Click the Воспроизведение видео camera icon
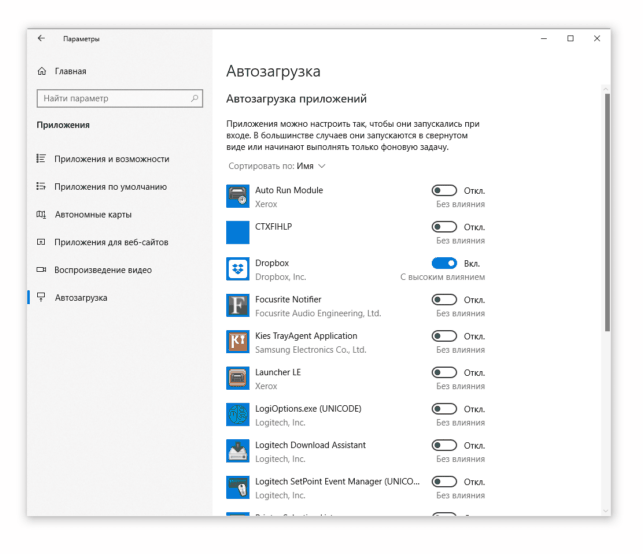Image resolution: width=643 pixels, height=554 pixels. pyautogui.click(x=41, y=269)
